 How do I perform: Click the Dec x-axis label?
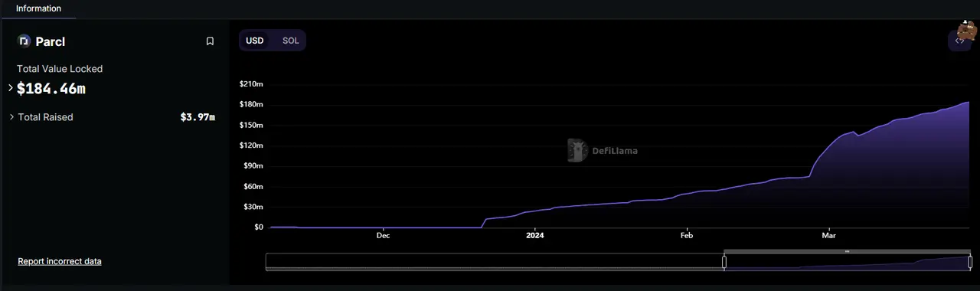[x=383, y=236]
